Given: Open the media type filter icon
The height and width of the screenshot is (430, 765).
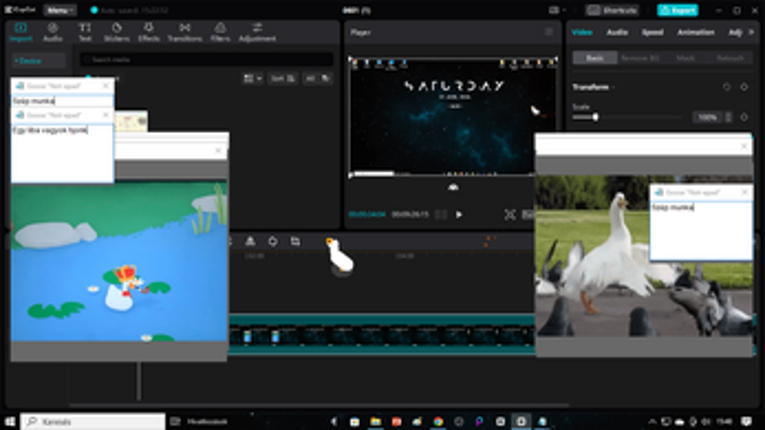Looking at the screenshot, I should click(325, 79).
